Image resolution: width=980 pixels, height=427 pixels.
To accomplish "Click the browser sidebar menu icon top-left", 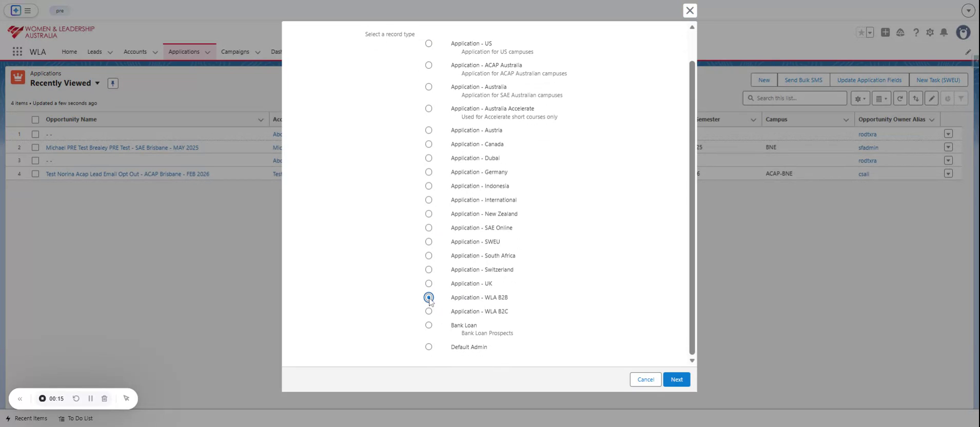I will (28, 10).
